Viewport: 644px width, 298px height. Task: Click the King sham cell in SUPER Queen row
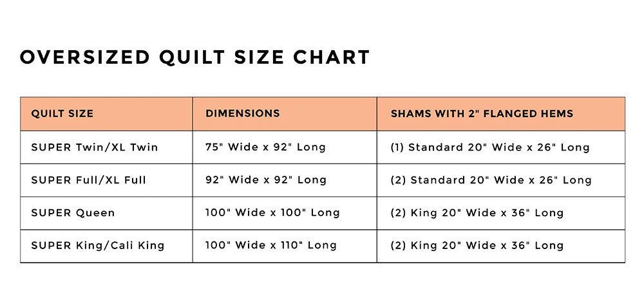click(x=477, y=213)
